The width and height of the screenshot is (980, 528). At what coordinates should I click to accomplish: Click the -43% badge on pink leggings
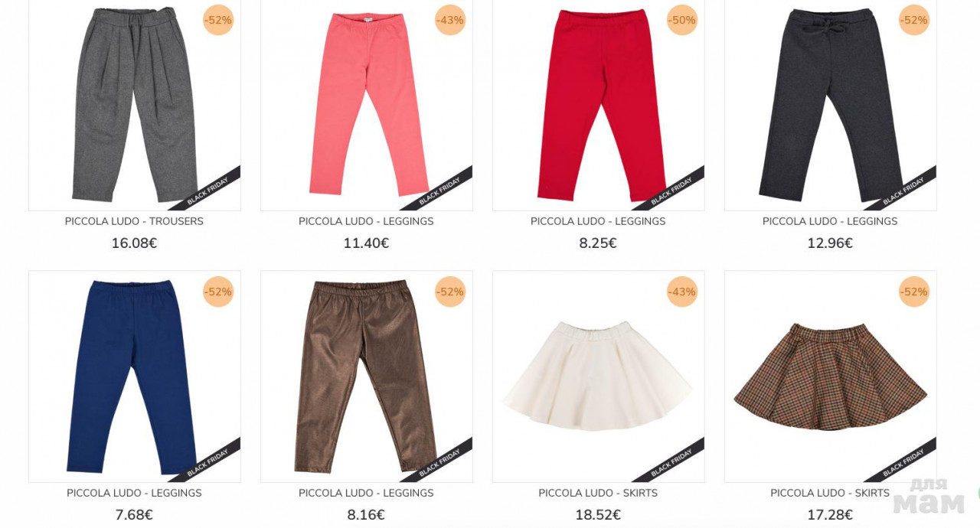(450, 20)
